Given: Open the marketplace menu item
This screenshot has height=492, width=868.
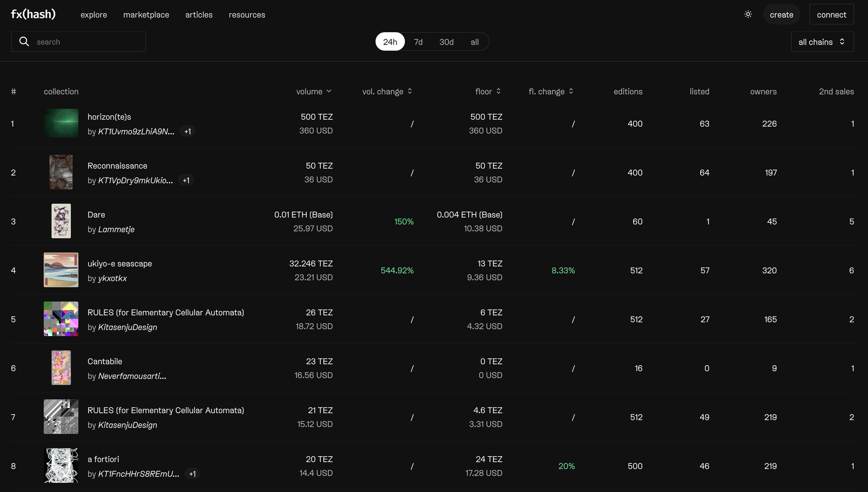Looking at the screenshot, I should [146, 14].
